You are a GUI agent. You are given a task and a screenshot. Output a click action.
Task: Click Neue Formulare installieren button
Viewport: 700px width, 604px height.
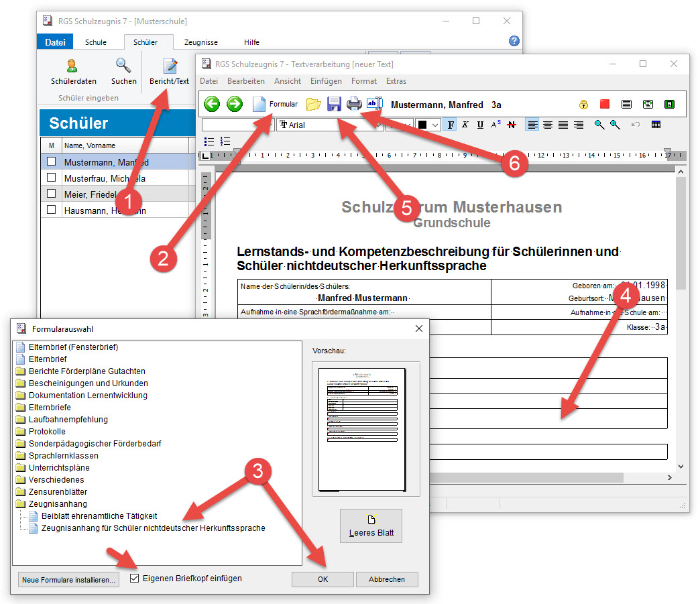69,579
